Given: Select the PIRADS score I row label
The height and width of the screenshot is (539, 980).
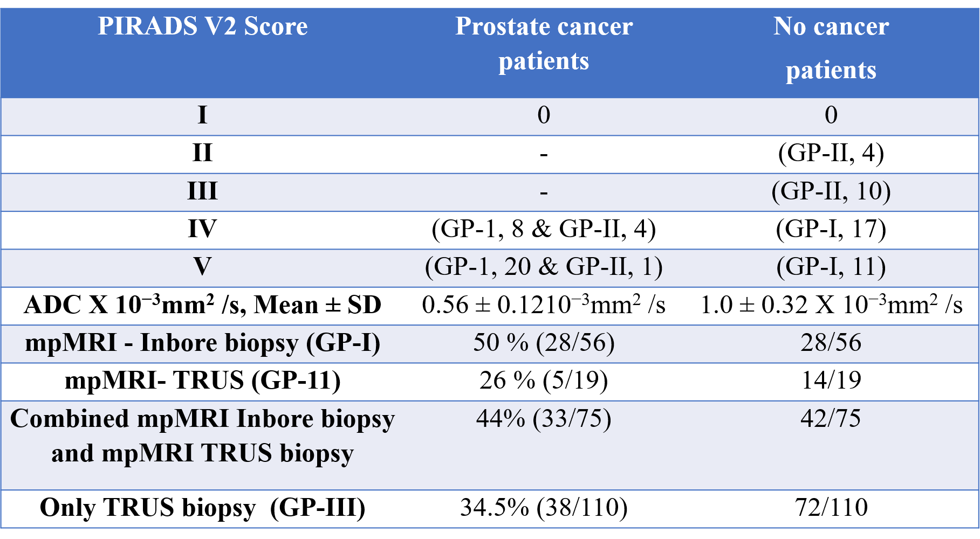Looking at the screenshot, I should pyautogui.click(x=202, y=115).
